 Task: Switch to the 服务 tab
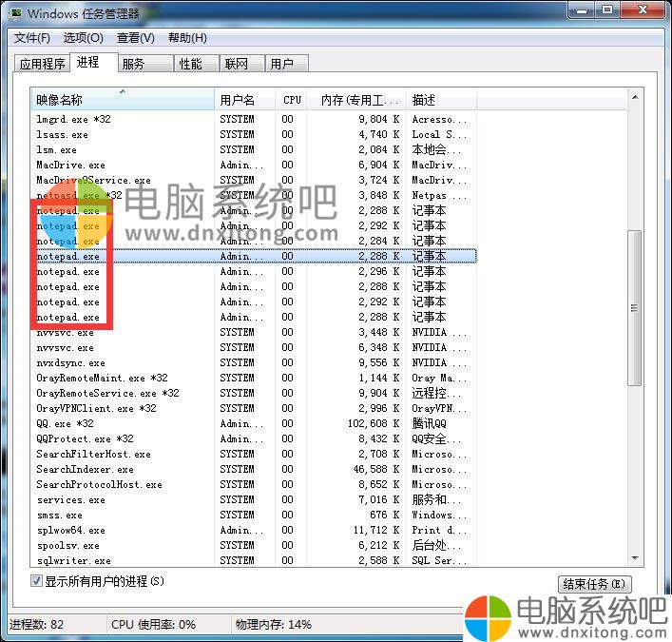pyautogui.click(x=145, y=64)
